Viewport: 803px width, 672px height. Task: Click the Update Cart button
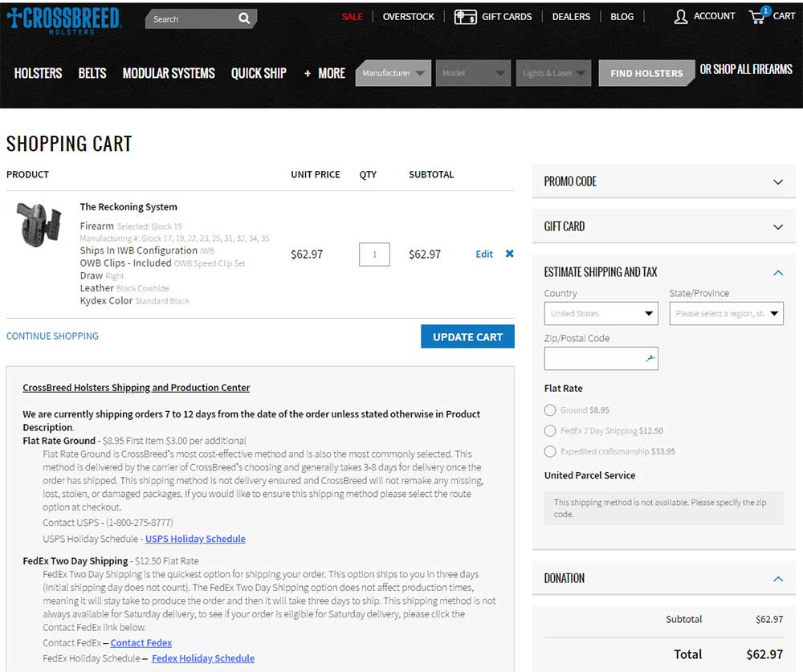coord(467,337)
